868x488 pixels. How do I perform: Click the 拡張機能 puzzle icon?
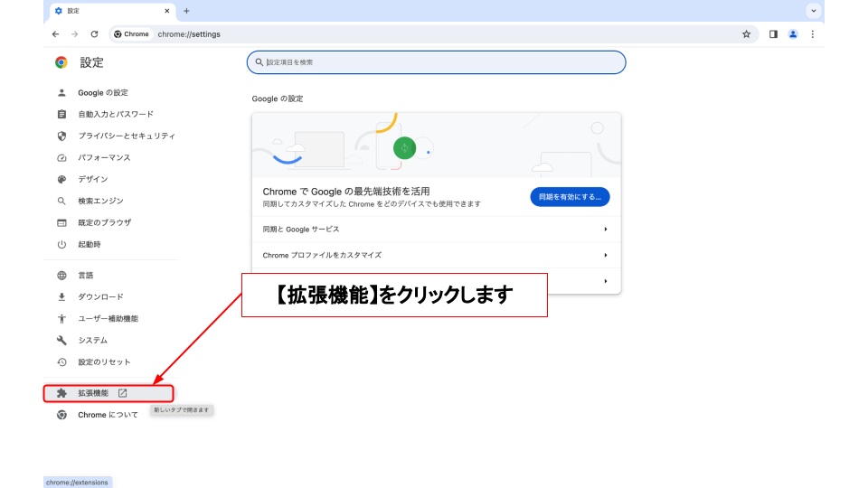click(x=61, y=393)
